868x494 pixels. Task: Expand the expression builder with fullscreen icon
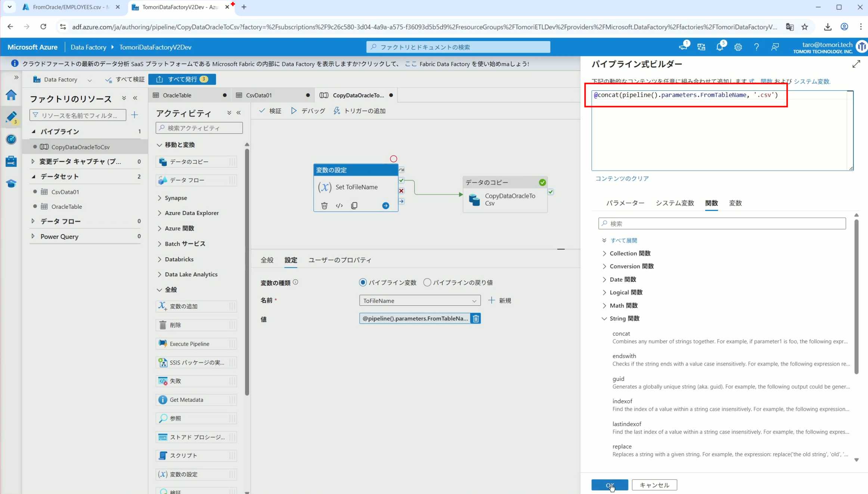856,64
